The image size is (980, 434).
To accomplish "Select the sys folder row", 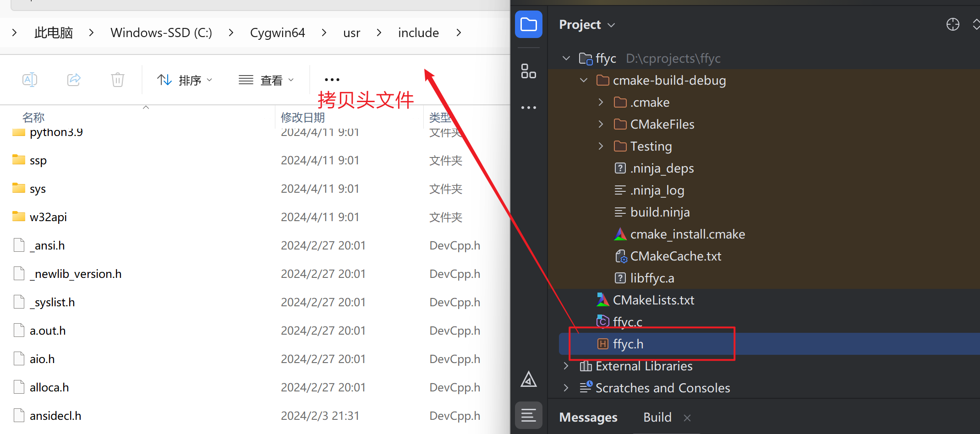I will (255, 189).
